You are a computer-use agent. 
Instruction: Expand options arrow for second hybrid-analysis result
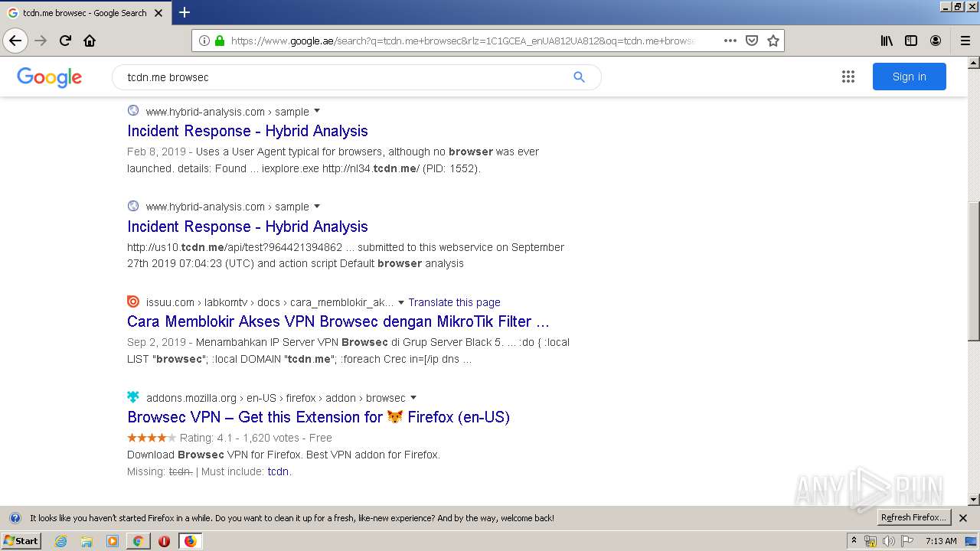[317, 207]
